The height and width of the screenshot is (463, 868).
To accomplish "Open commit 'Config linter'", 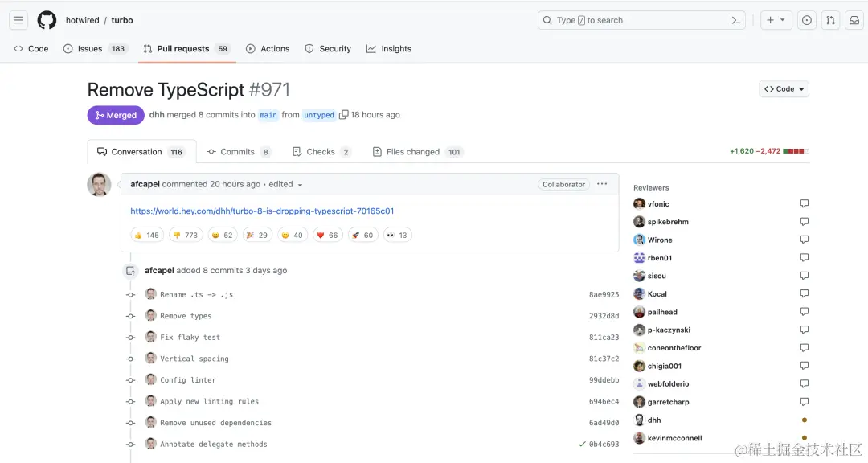I will pyautogui.click(x=187, y=380).
